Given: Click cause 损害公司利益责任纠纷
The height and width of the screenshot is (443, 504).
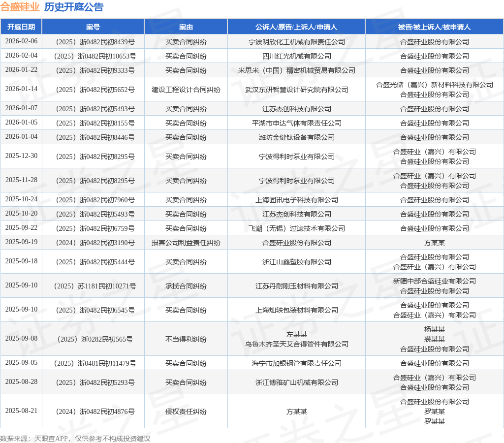Looking at the screenshot, I should [x=186, y=242].
